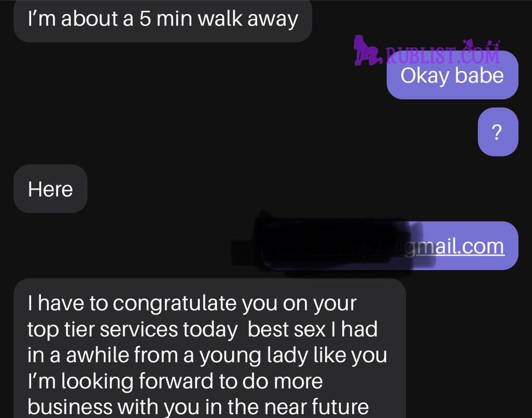Tap the 'Okay babe' sent message bubble
The width and height of the screenshot is (532, 418).
(453, 75)
